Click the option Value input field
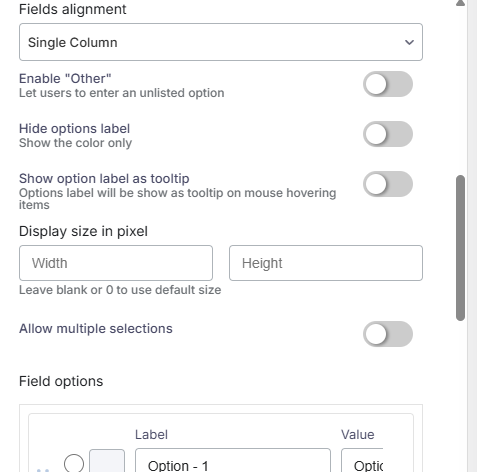This screenshot has width=477, height=472. (x=362, y=461)
